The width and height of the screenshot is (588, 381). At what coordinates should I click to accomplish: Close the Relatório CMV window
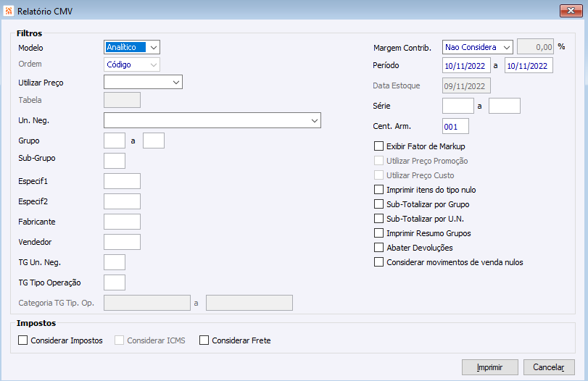pyautogui.click(x=571, y=10)
